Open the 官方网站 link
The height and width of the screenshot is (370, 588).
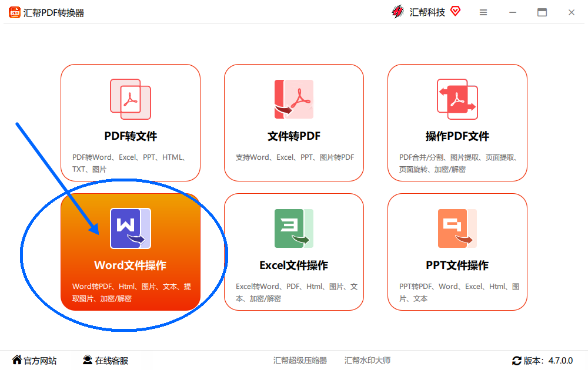coord(40,361)
